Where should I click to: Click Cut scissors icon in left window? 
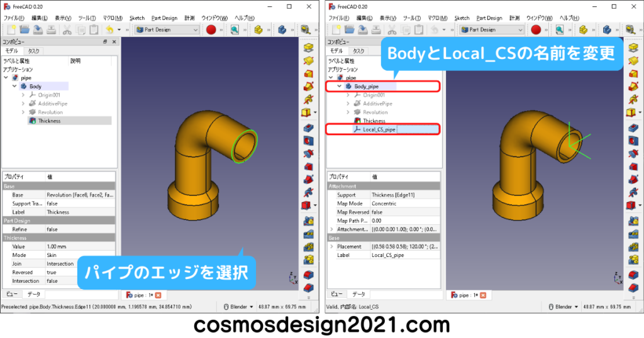(67, 30)
